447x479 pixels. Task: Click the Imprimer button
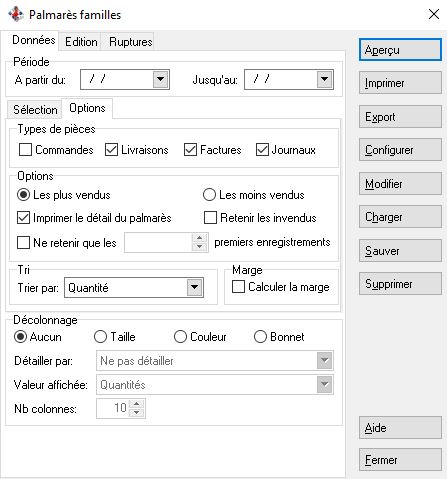coord(400,83)
